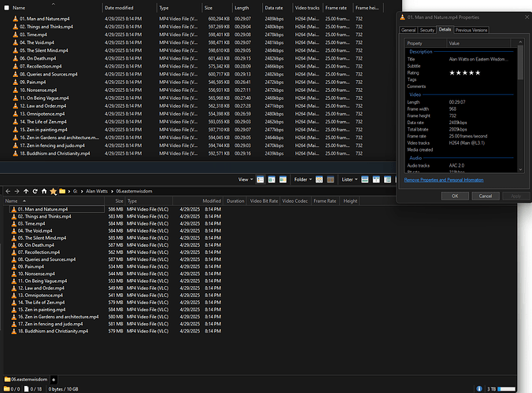Switch to the General tab in Properties

tap(408, 30)
